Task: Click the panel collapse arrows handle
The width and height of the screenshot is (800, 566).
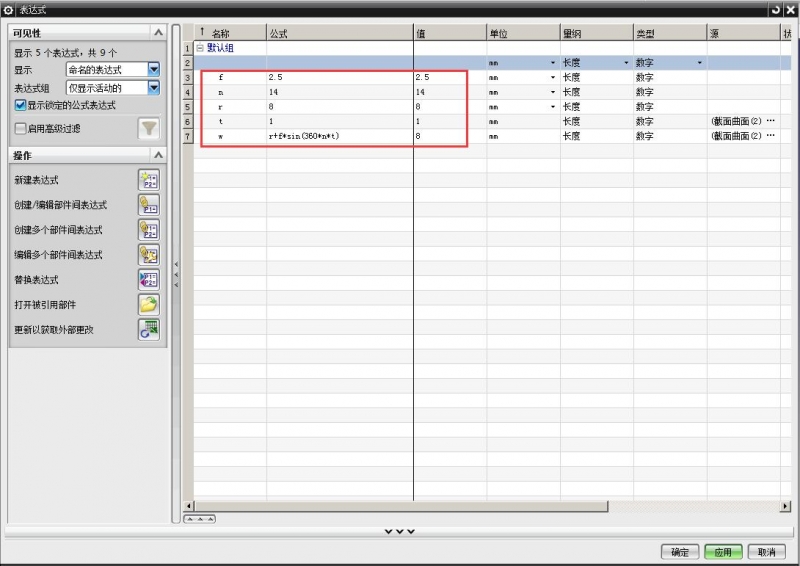Action: (x=176, y=275)
